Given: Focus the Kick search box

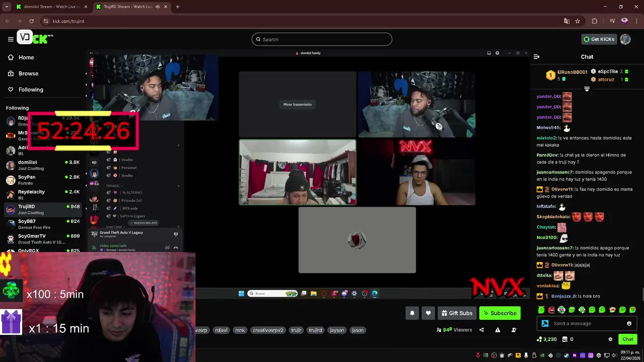Looking at the screenshot, I should click(x=322, y=39).
